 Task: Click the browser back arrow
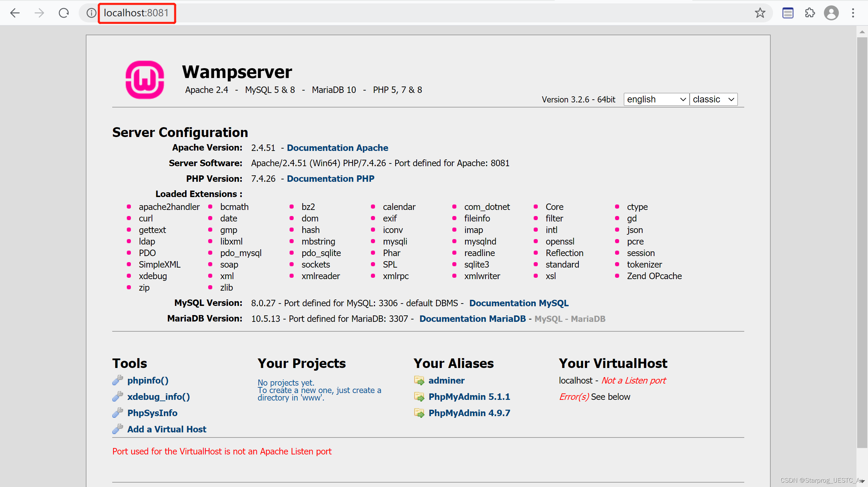coord(15,13)
